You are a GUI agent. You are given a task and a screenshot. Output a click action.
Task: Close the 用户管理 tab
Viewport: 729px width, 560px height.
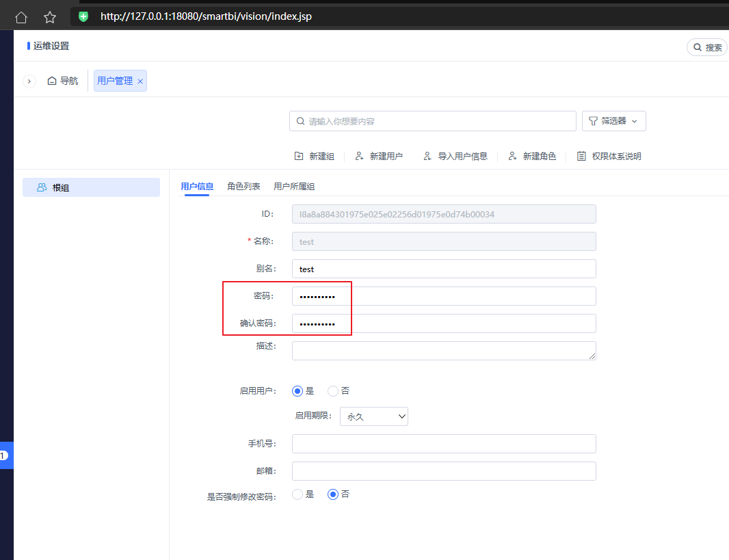click(140, 81)
